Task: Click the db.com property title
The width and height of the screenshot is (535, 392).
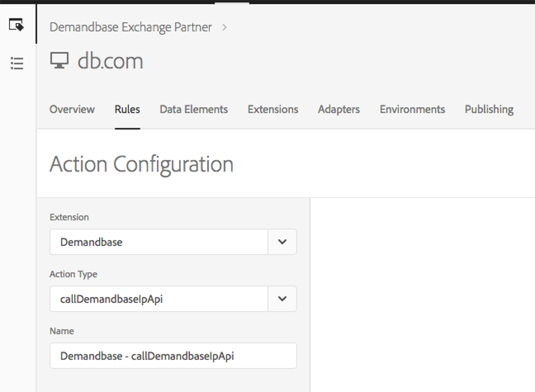Action: (110, 61)
